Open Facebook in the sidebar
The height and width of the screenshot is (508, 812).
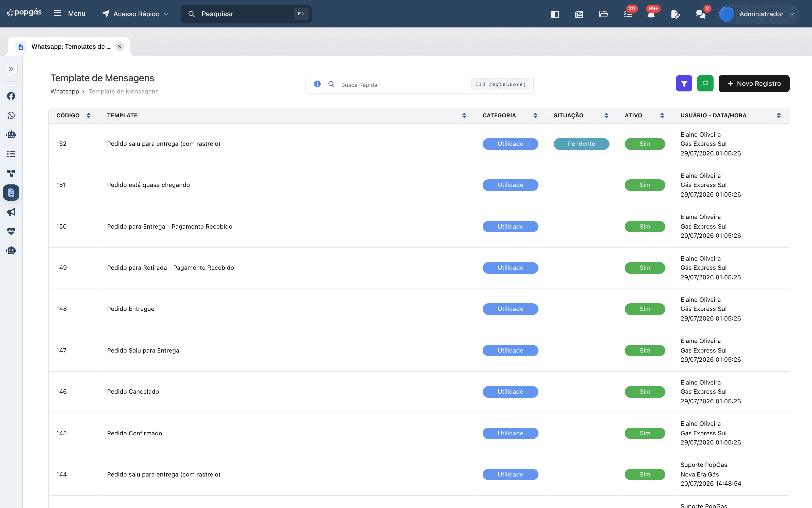11,96
